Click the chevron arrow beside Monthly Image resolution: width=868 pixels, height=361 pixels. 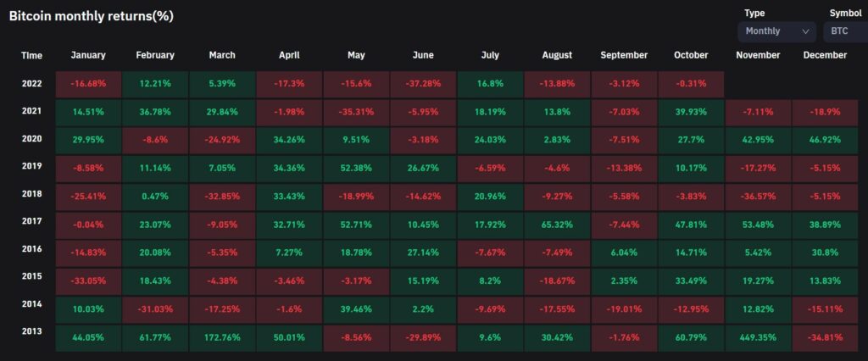coord(805,31)
